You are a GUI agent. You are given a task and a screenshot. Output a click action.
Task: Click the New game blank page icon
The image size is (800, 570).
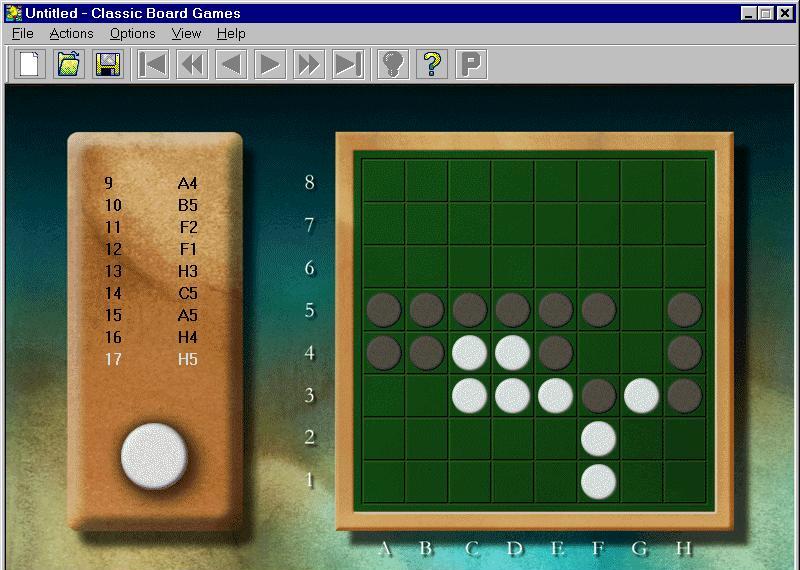(x=30, y=65)
